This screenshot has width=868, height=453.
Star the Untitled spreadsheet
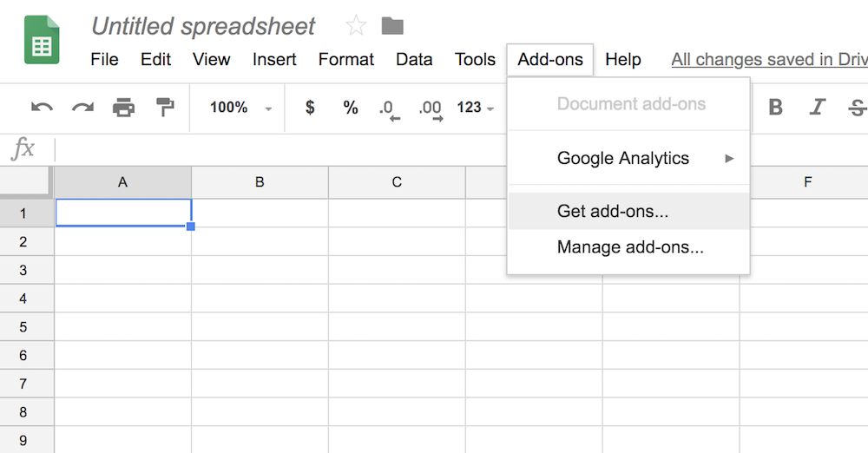[356, 26]
